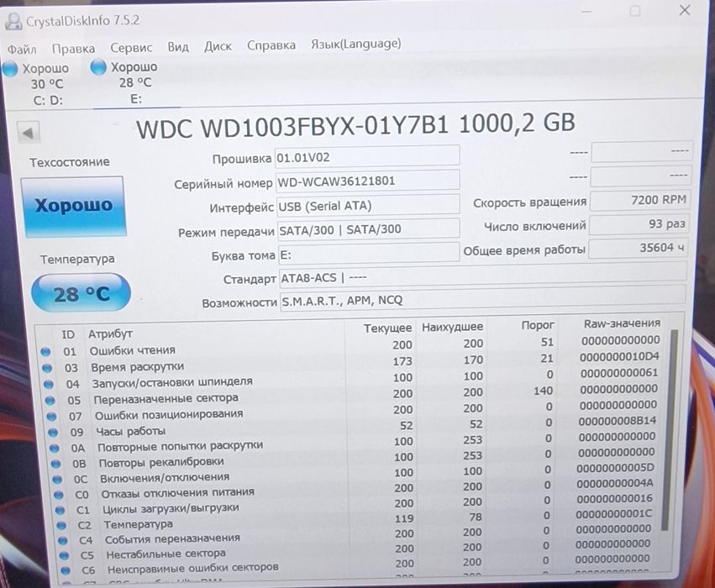Select the Повторные попытки раскрутки row
This screenshot has width=715, height=588.
(355, 443)
